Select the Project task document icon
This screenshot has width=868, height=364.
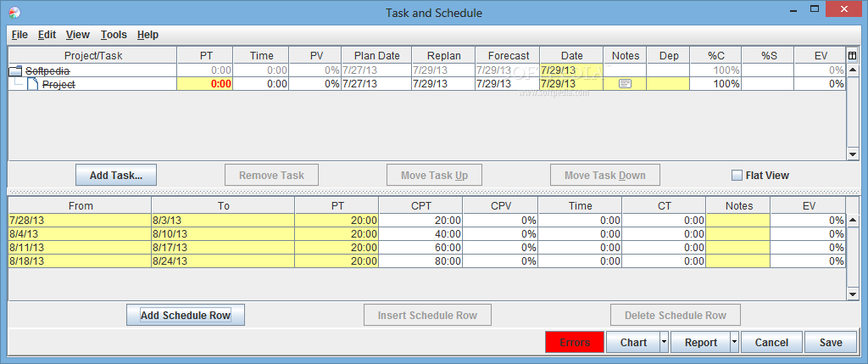[33, 84]
